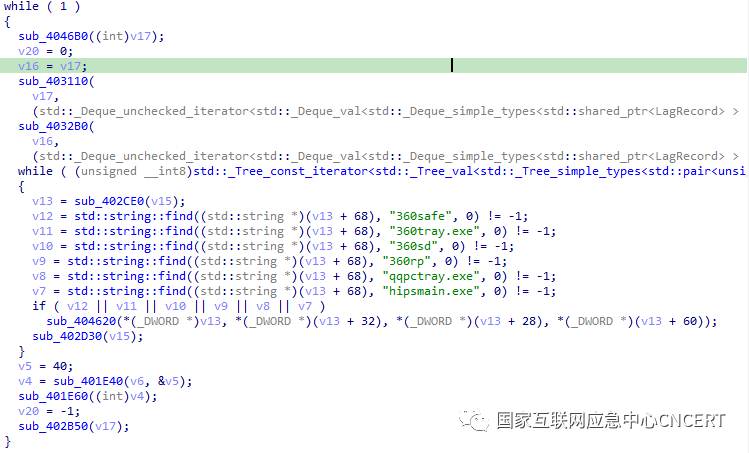Click the "360sd" string literal
749x453 pixels.
click(413, 246)
